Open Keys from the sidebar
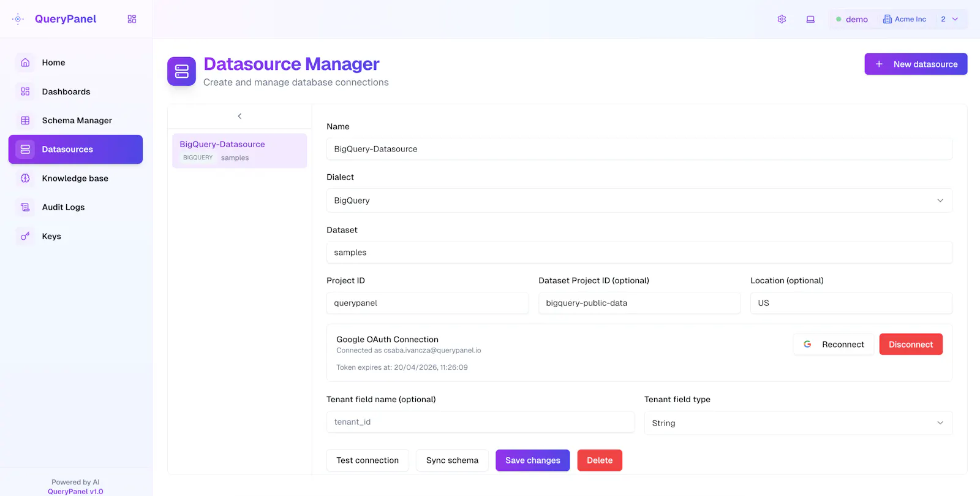The image size is (980, 496). pos(75,236)
